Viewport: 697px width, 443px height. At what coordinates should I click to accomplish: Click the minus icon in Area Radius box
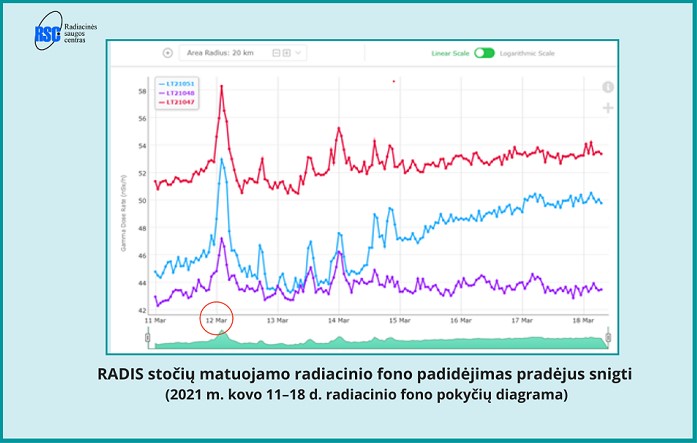pos(276,52)
